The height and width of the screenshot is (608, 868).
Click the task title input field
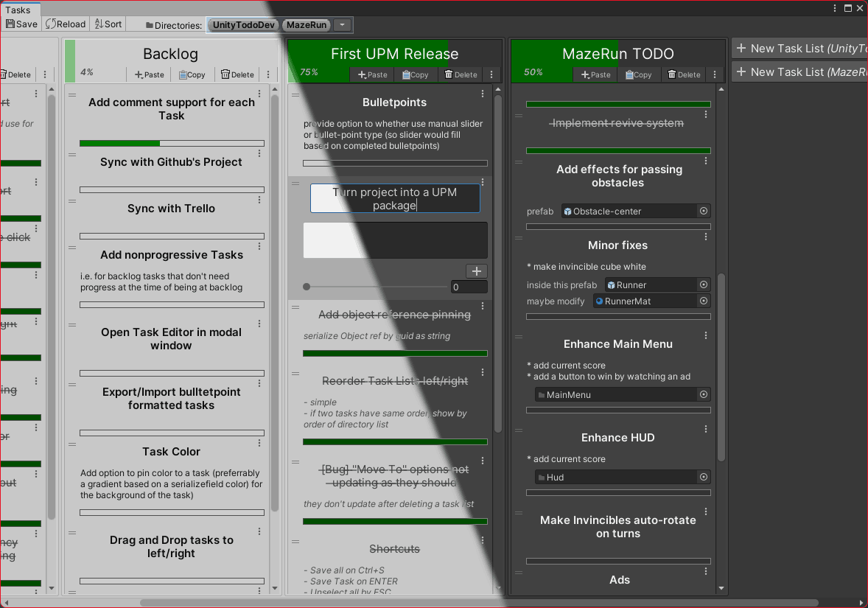coord(394,199)
